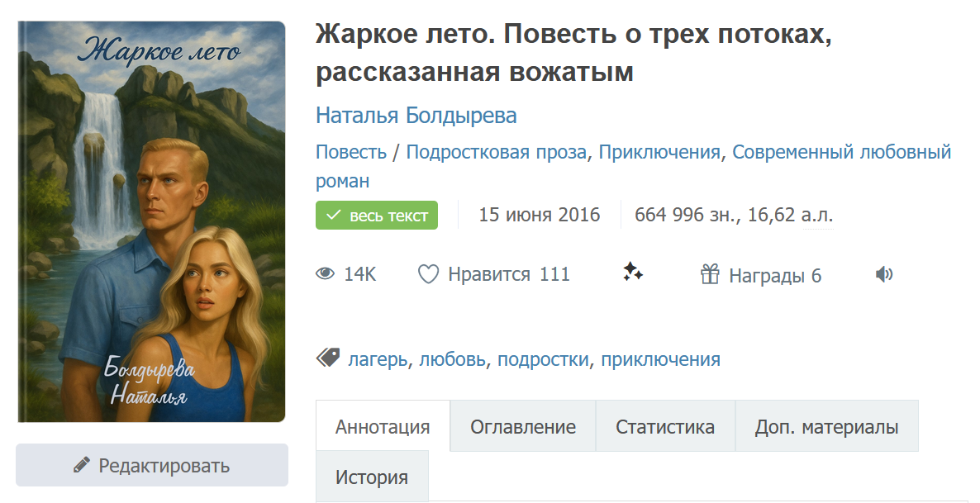Click the sparkle stars icon
Screen dimensions: 980x503
(x=633, y=273)
